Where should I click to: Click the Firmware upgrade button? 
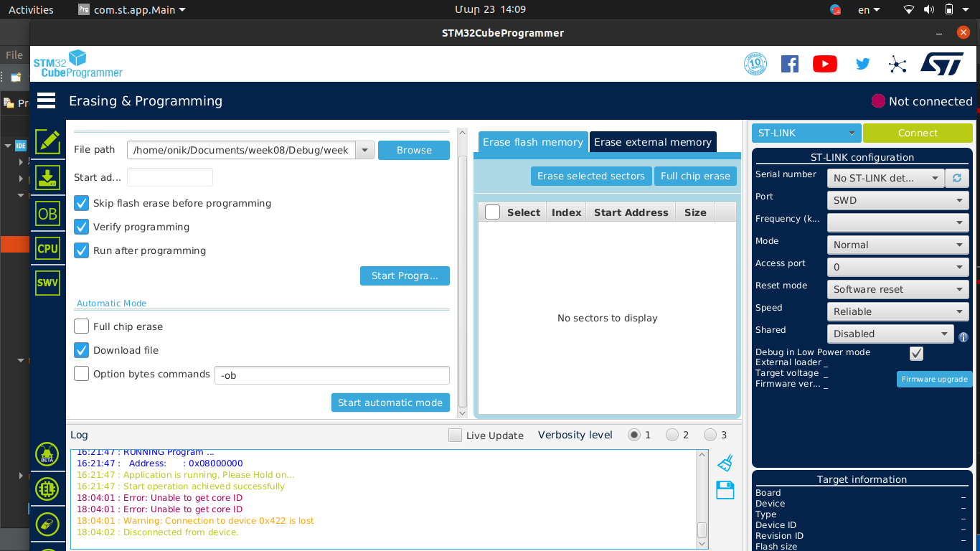tap(934, 379)
